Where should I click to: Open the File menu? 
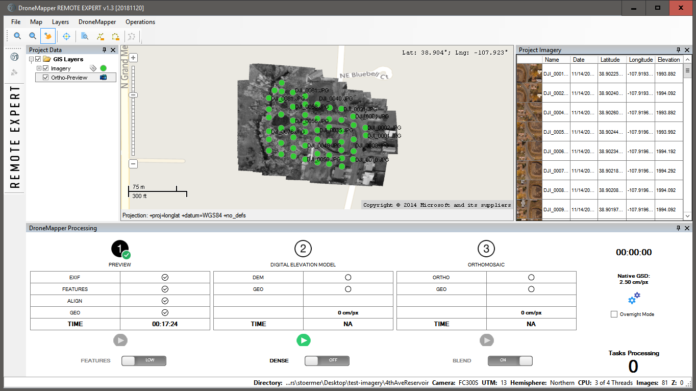pos(16,22)
